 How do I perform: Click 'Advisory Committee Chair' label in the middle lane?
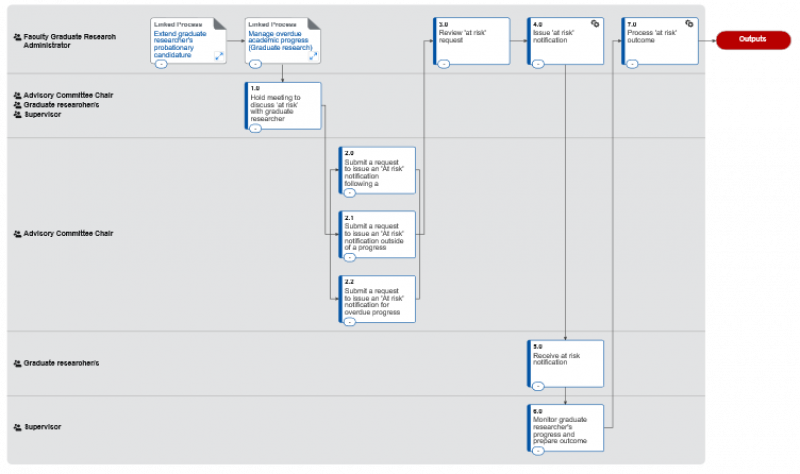click(68, 234)
